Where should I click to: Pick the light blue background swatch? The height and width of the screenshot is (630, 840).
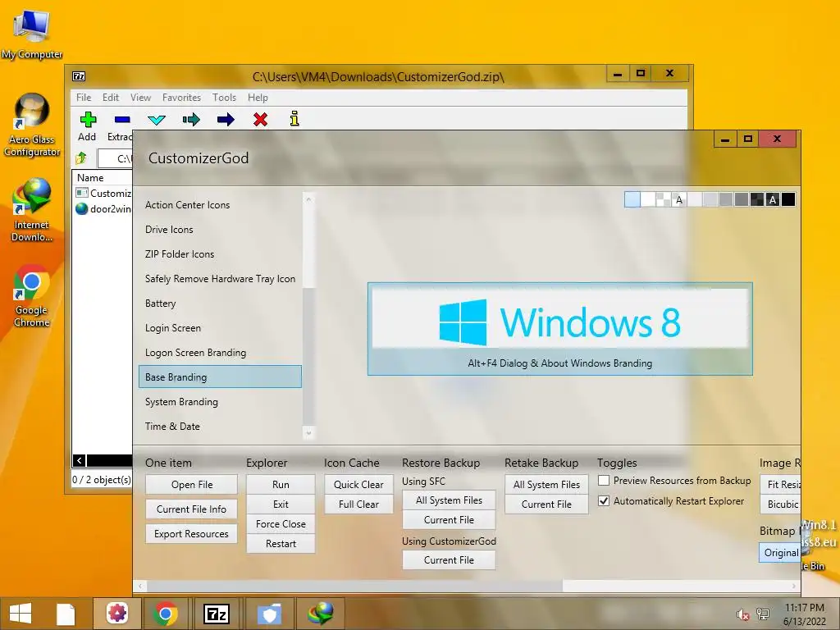tap(632, 200)
